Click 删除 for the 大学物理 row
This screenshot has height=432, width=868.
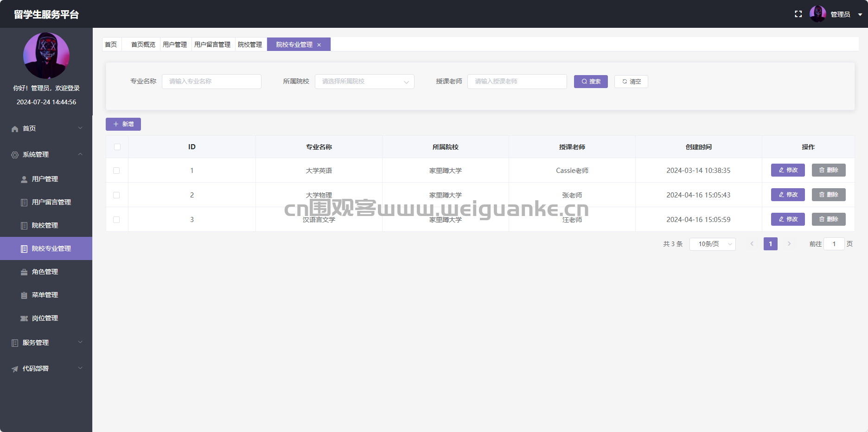point(829,195)
